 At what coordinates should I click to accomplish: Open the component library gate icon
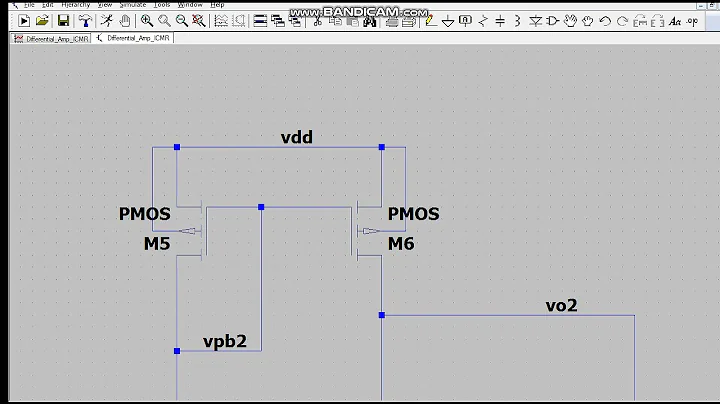pos(553,21)
